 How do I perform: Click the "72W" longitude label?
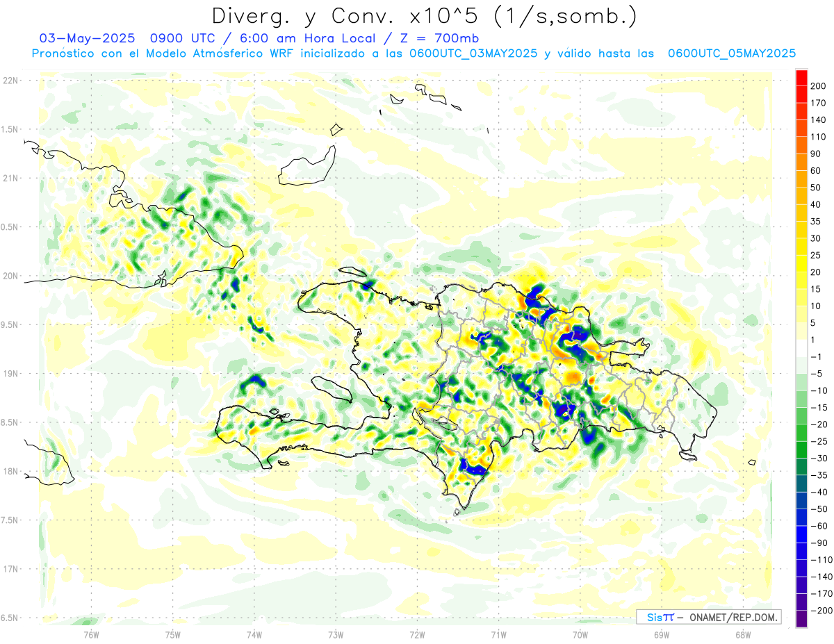pyautogui.click(x=417, y=634)
